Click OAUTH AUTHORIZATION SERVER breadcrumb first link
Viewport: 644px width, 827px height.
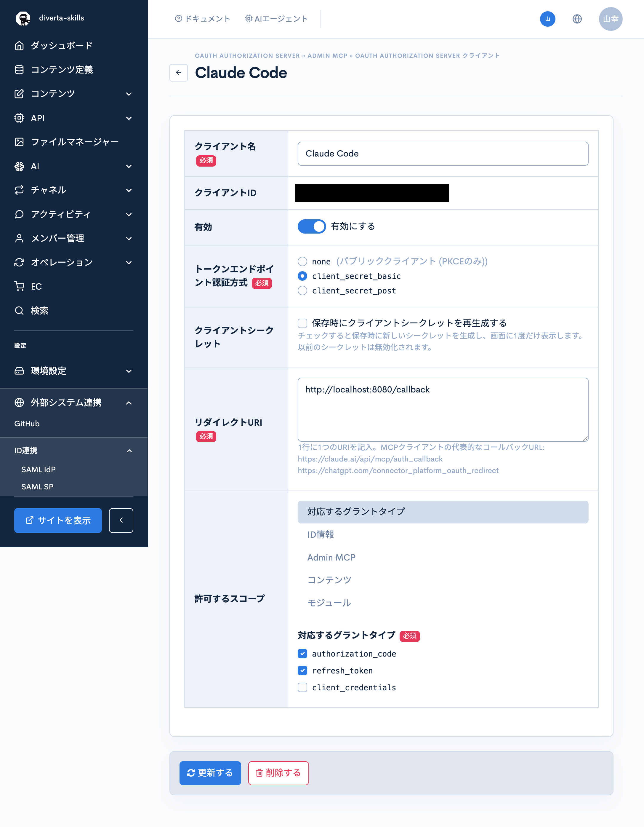click(x=247, y=56)
